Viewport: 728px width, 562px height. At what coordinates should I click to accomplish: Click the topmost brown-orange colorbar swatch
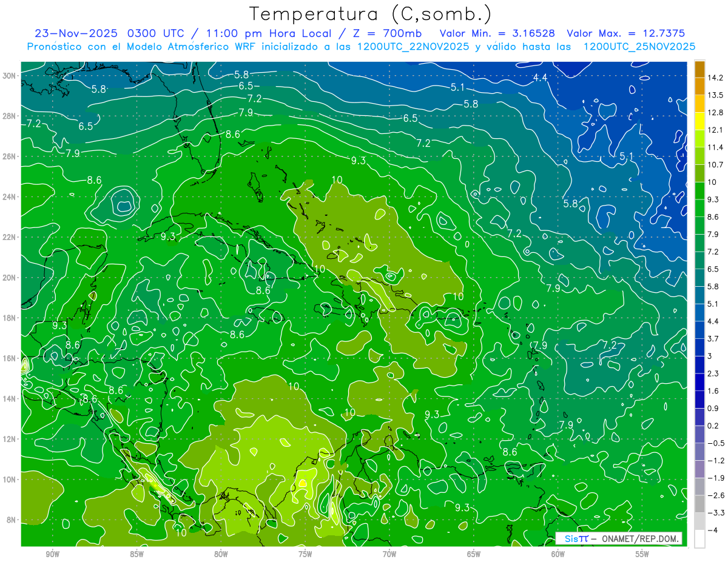click(699, 69)
